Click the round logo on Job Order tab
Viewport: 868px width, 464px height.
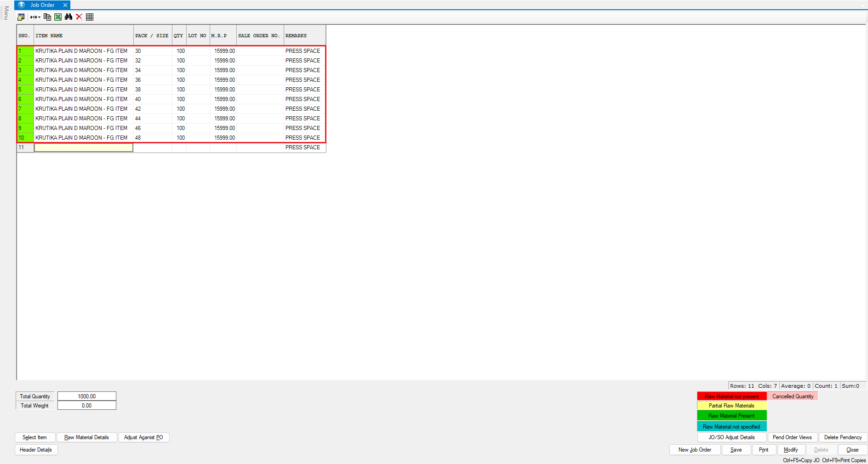22,5
